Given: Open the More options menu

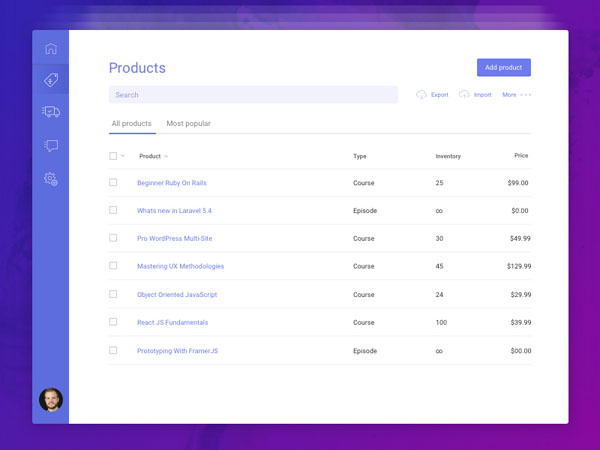Looking at the screenshot, I should (x=517, y=95).
